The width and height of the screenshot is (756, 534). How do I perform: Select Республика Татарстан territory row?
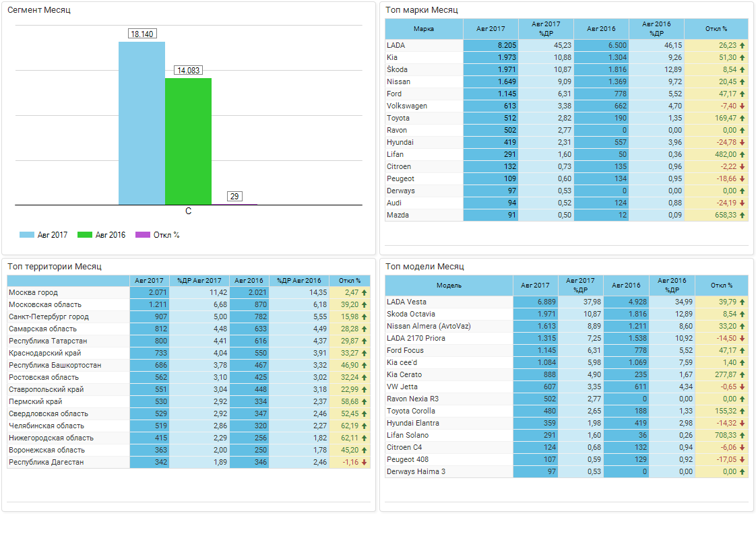tap(189, 341)
